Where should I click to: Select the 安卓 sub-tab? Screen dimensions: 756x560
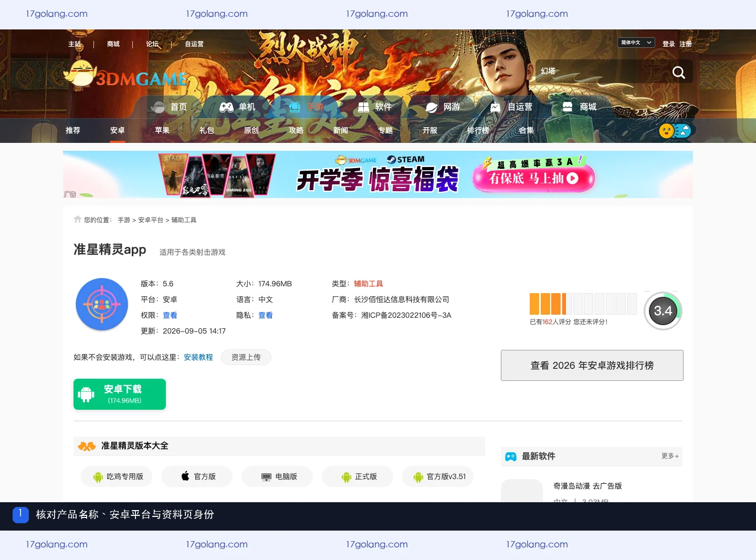(x=118, y=130)
